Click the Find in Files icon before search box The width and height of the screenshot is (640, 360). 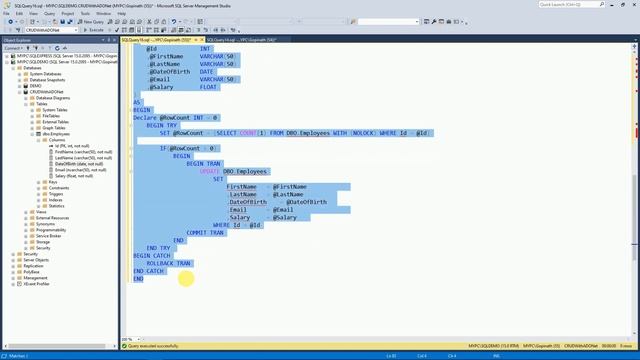(x=353, y=22)
